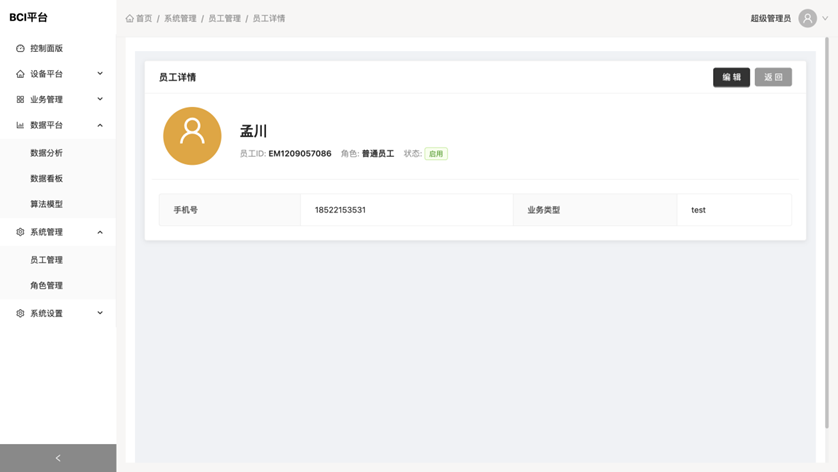Expand the 业务管理 submenu chevron
This screenshot has height=472, width=838.
coord(100,100)
